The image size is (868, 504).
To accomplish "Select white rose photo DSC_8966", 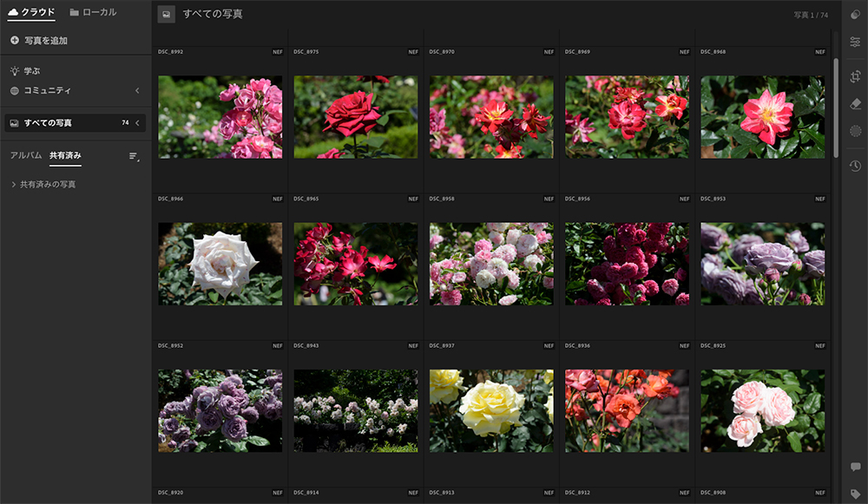I will coord(220,264).
